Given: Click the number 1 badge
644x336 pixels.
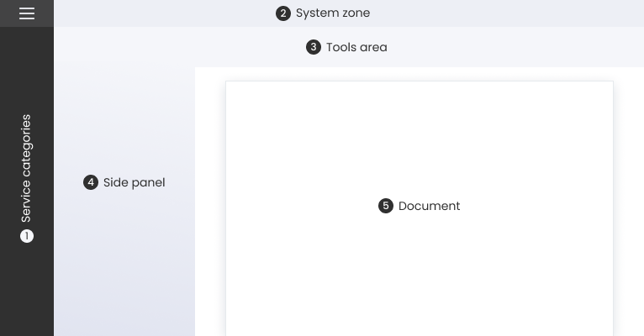Looking at the screenshot, I should 27,236.
